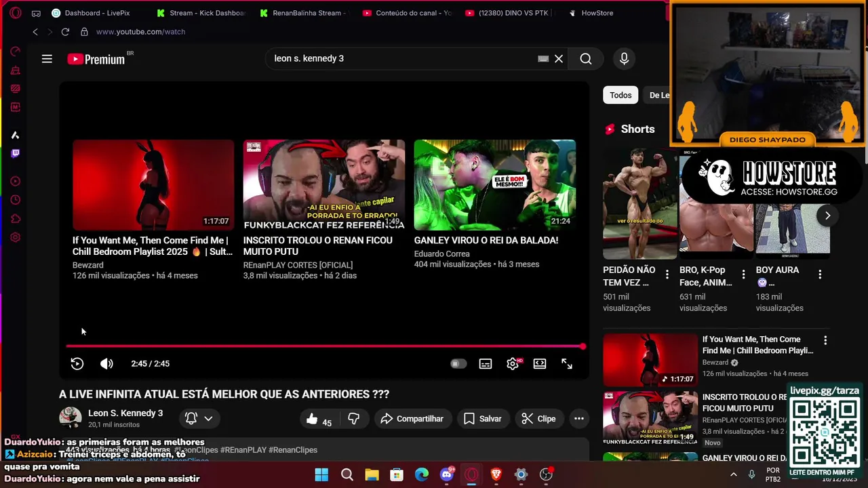868x488 pixels.
Task: Clear the search box text
Action: [559, 59]
